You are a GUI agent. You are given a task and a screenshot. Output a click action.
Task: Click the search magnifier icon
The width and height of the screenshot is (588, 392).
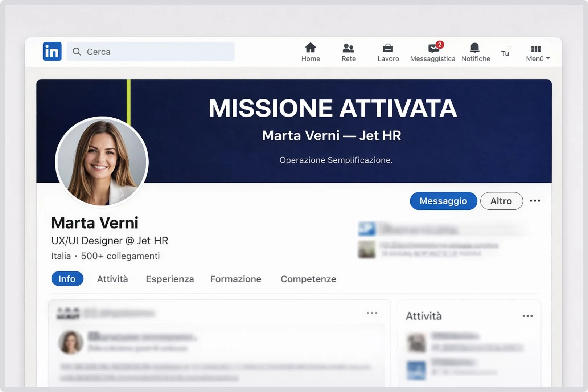(x=77, y=52)
